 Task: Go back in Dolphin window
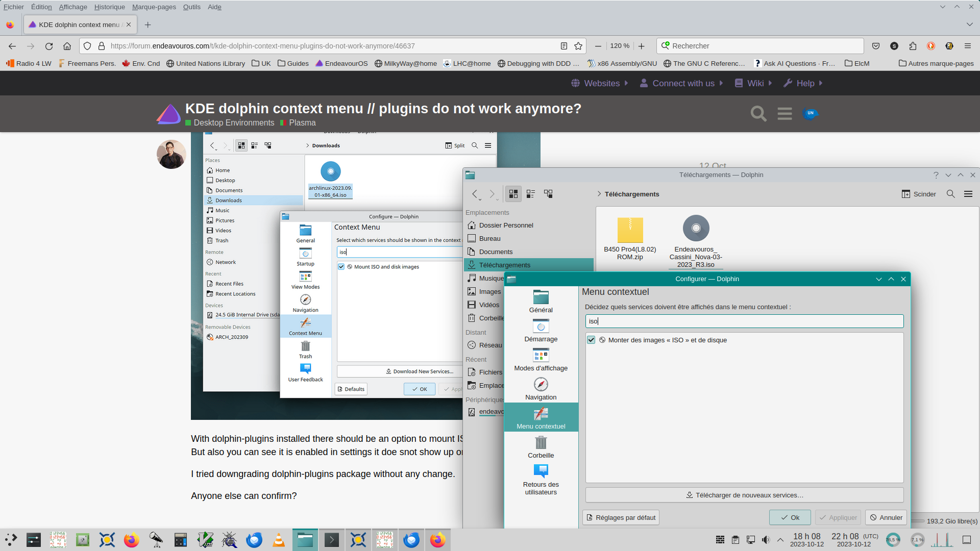point(475,194)
